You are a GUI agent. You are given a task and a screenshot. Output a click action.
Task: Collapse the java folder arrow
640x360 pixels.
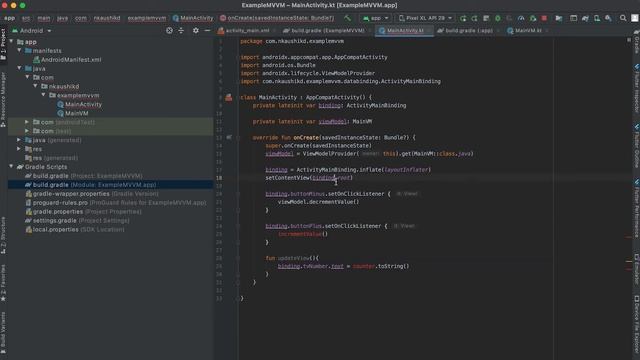19,69
